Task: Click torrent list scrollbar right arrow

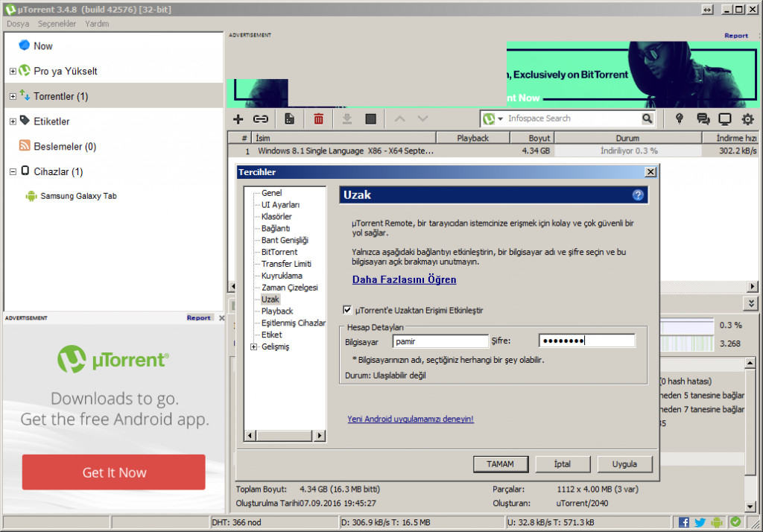Action: tap(753, 286)
